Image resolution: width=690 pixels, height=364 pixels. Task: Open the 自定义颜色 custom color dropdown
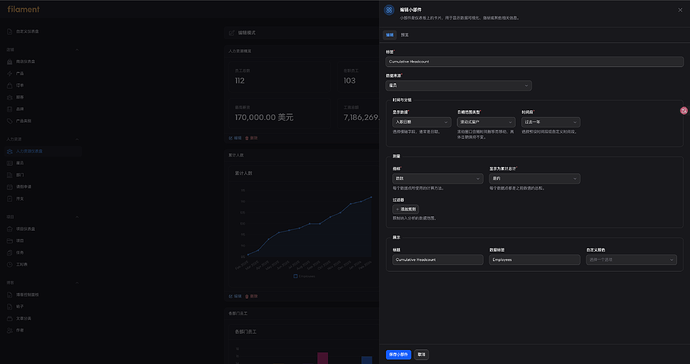631,260
